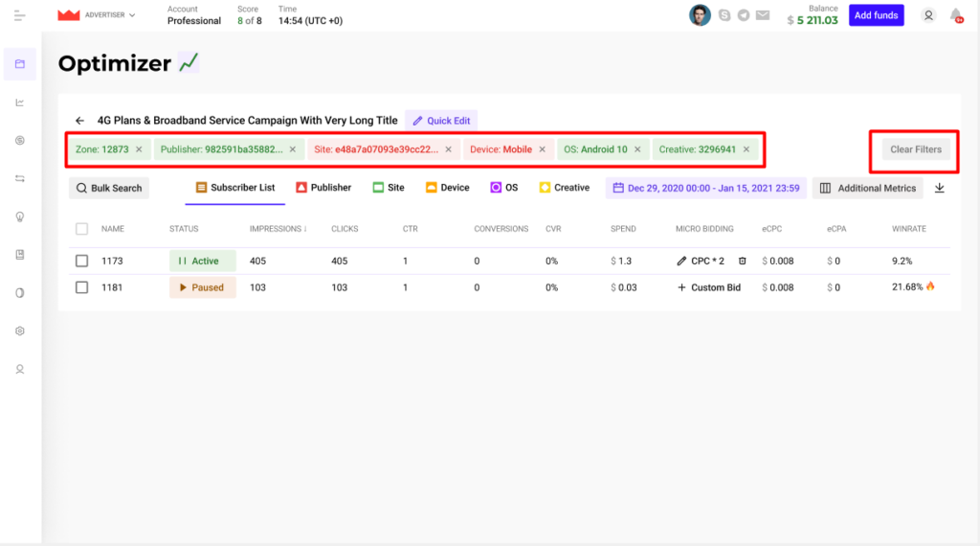Click the Quick Edit button
This screenshot has height=546, width=980.
coord(441,121)
